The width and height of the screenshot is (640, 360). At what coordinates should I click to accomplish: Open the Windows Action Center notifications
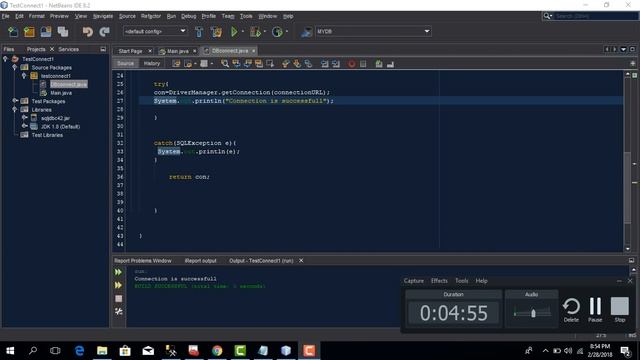point(625,351)
